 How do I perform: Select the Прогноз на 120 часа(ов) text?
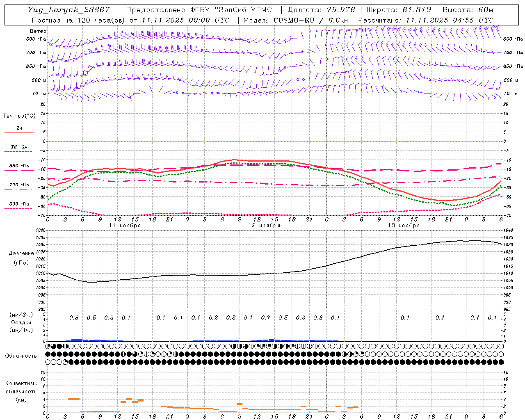coord(79,20)
